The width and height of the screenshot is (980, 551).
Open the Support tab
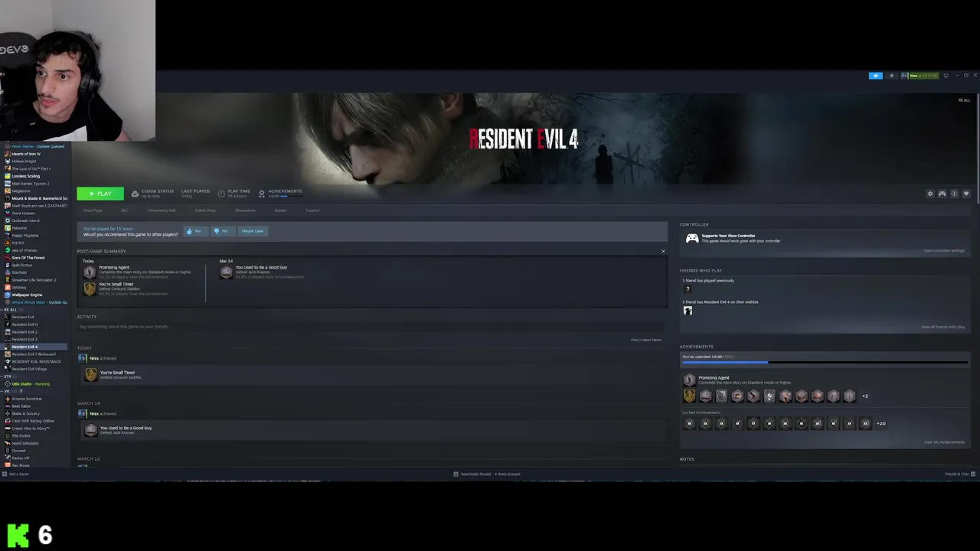pyautogui.click(x=312, y=210)
